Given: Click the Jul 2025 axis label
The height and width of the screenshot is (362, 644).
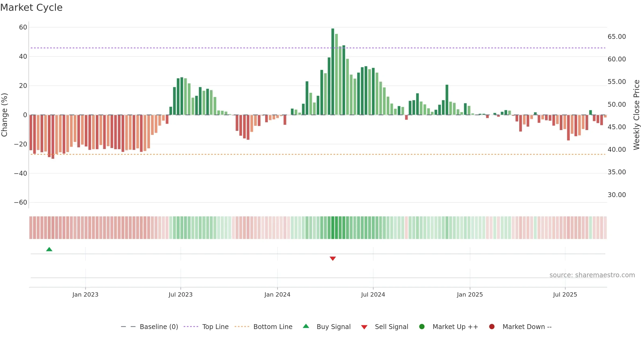Looking at the screenshot, I should click(x=565, y=295).
